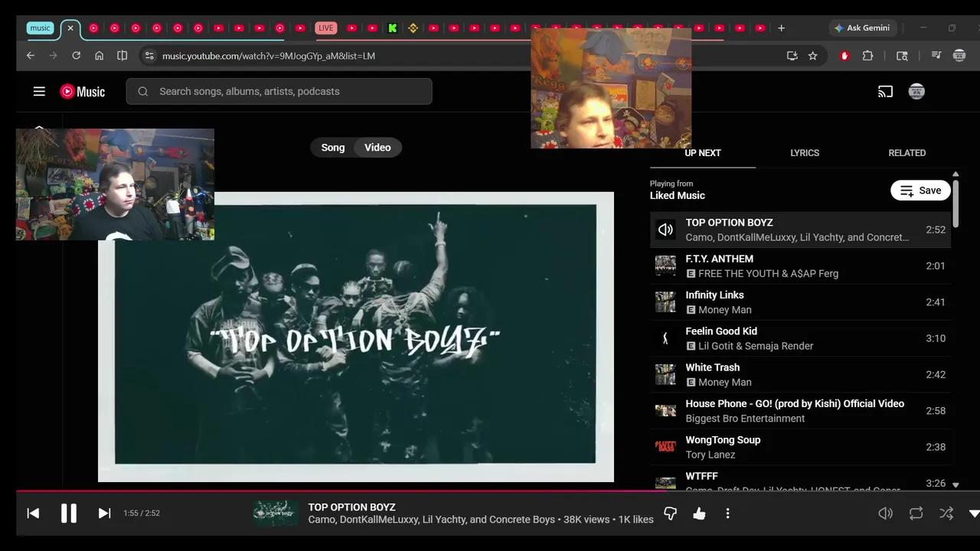
Task: Dislike TOP OPTION BOYZ
Action: 670,514
